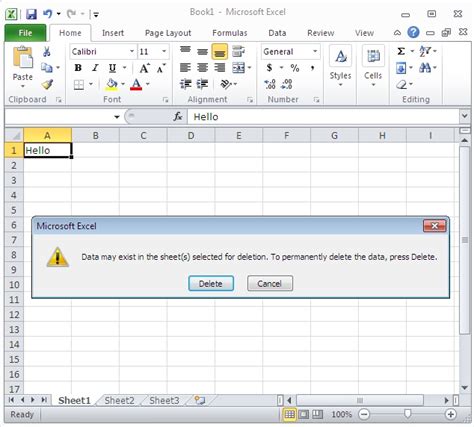Viewport: 474px width, 427px height.
Task: Apply the yellow Fill Color bucket
Action: coord(112,85)
